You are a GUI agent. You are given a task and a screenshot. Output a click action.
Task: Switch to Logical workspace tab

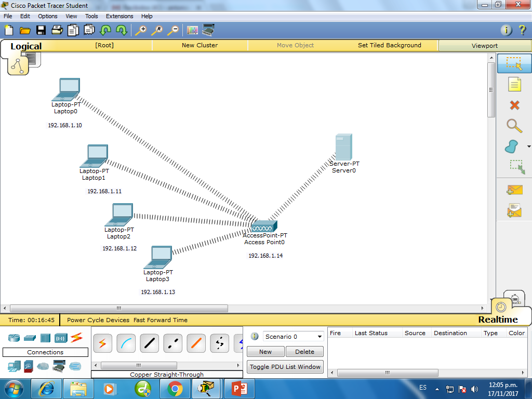click(x=26, y=46)
